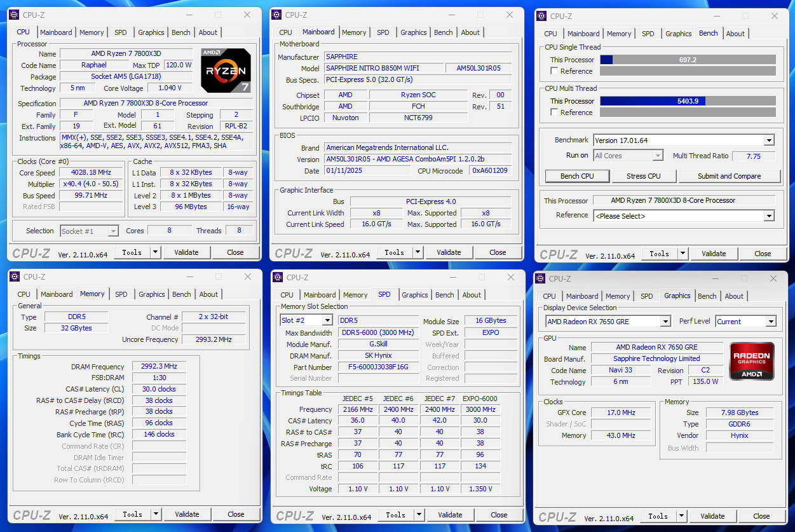This screenshot has height=532, width=795.
Task: Click CPU-Z title bar icon of SPD window
Action: pos(278,277)
